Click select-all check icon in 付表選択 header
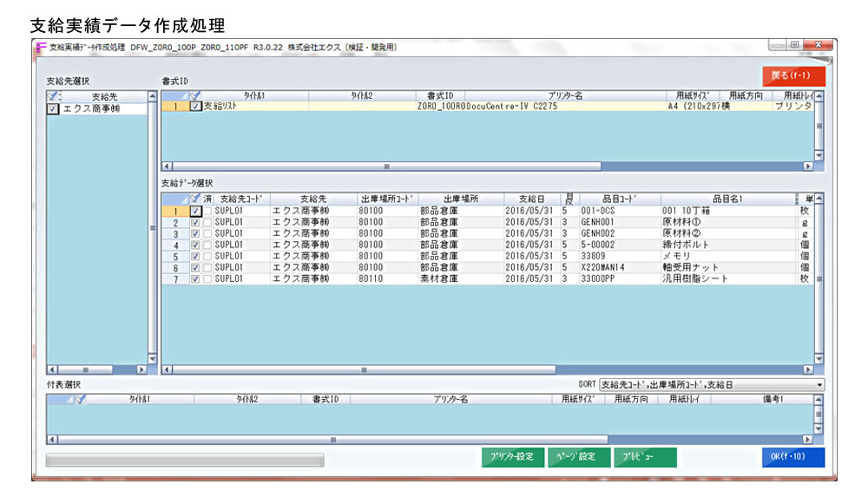Screen dimensions: 868x497 coord(81,399)
